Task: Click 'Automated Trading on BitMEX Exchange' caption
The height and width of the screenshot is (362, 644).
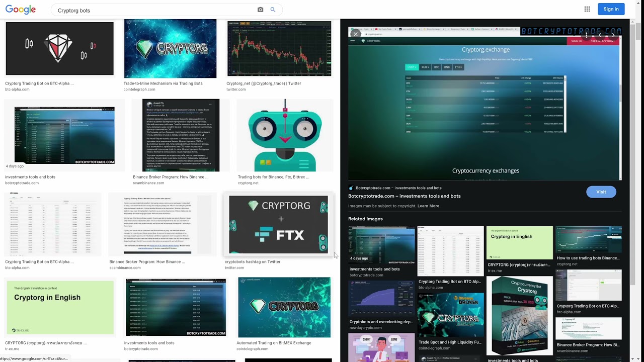Action: (274, 343)
